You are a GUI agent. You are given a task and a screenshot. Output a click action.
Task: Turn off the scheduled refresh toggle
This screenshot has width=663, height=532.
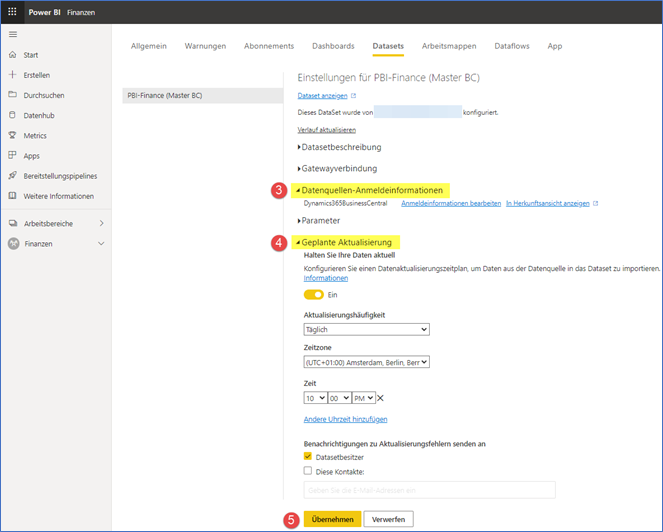pos(314,295)
